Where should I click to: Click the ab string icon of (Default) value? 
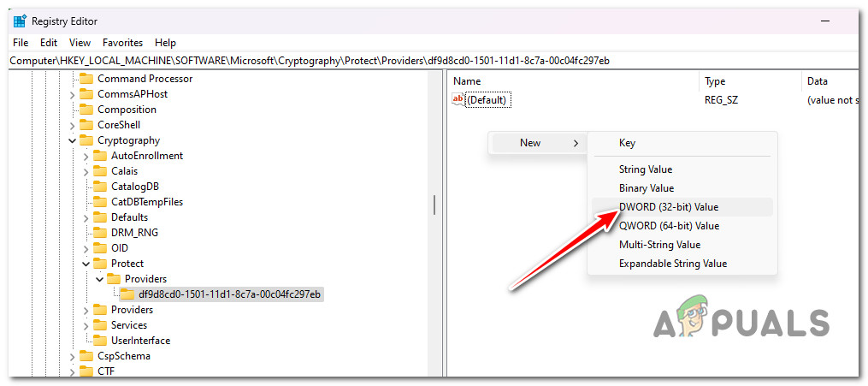(x=458, y=99)
